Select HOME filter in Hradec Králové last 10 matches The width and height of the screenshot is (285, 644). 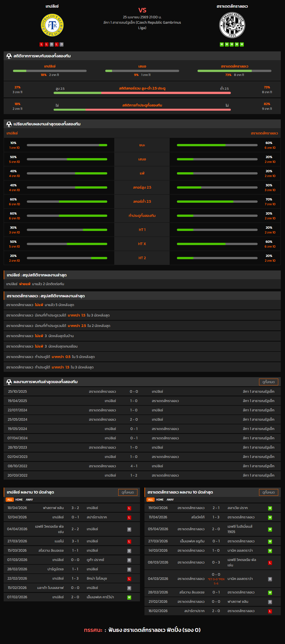pyautogui.click(x=160, y=499)
